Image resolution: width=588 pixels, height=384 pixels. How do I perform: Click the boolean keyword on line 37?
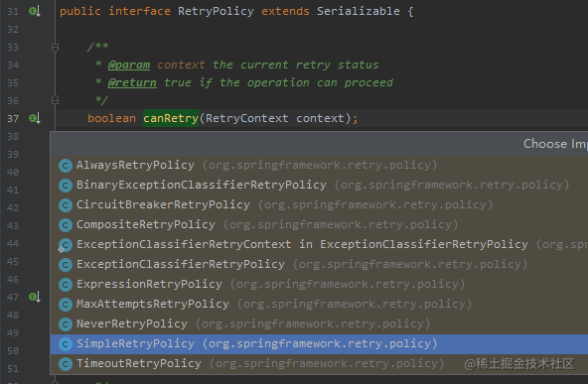click(112, 118)
